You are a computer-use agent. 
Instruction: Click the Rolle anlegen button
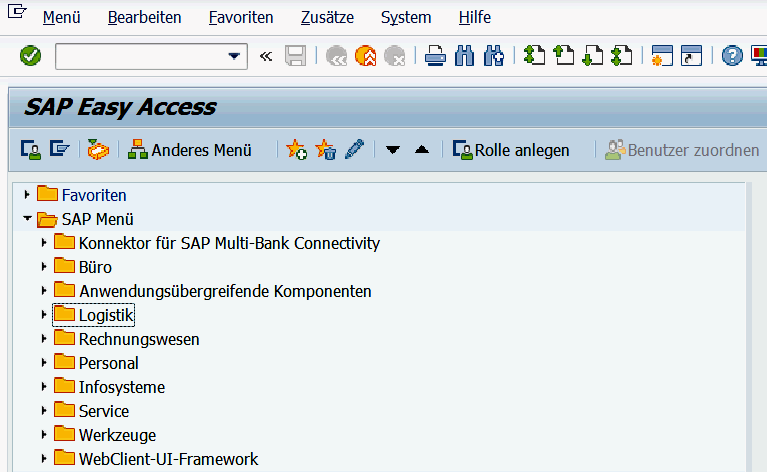click(511, 150)
